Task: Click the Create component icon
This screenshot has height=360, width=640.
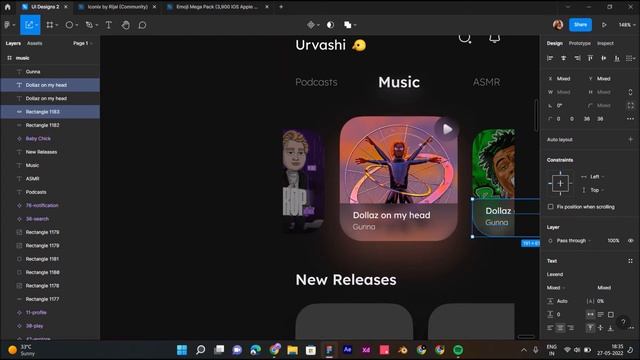Action: click(x=311, y=25)
